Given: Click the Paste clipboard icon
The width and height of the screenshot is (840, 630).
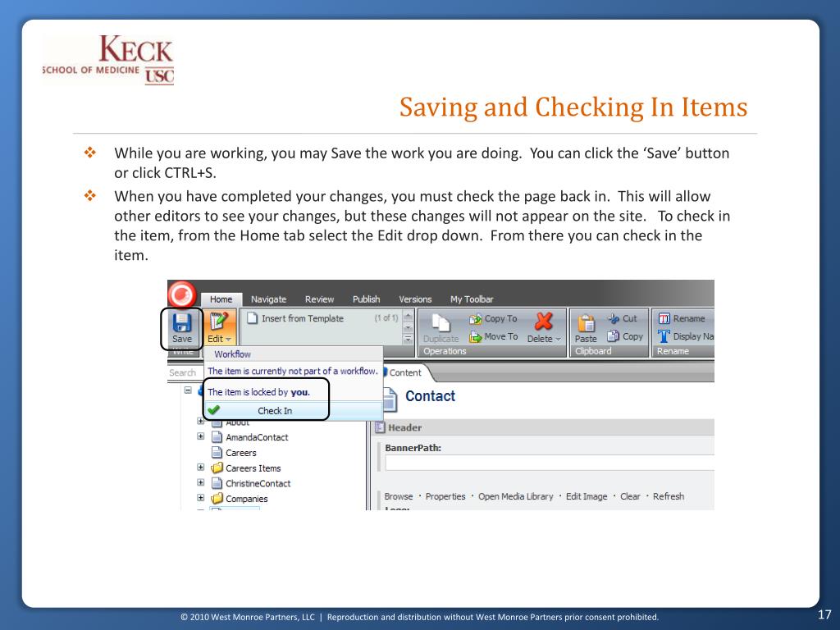Looking at the screenshot, I should tap(586, 323).
